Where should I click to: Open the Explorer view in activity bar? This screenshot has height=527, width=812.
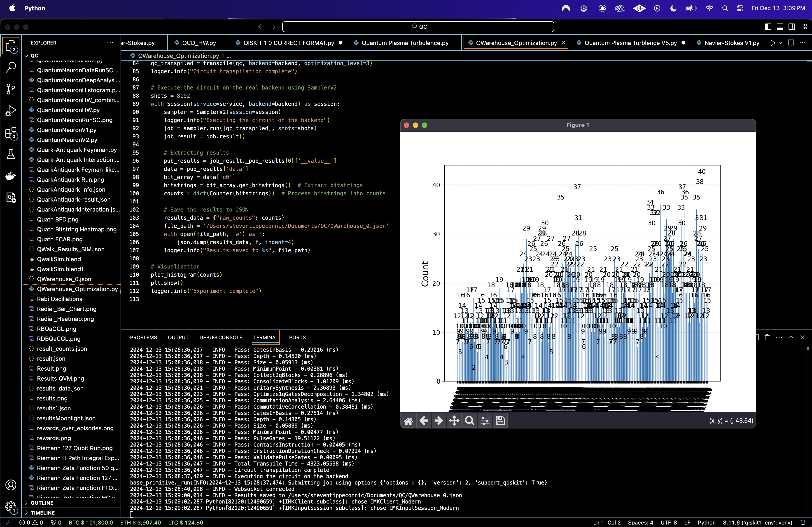pos(11,46)
